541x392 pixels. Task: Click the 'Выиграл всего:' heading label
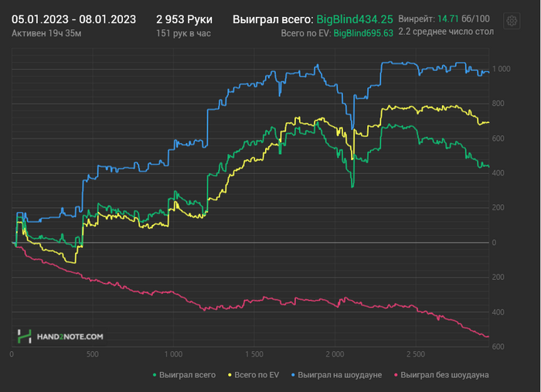(273, 19)
